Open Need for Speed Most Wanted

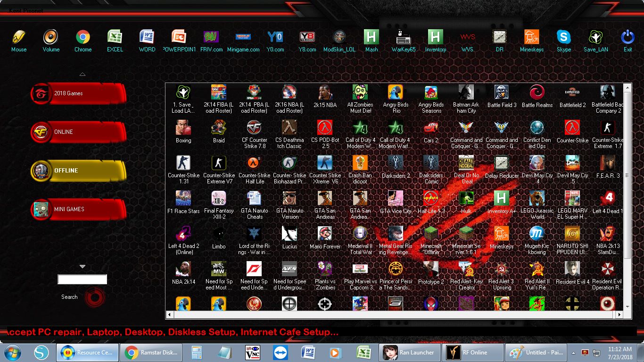(x=219, y=276)
